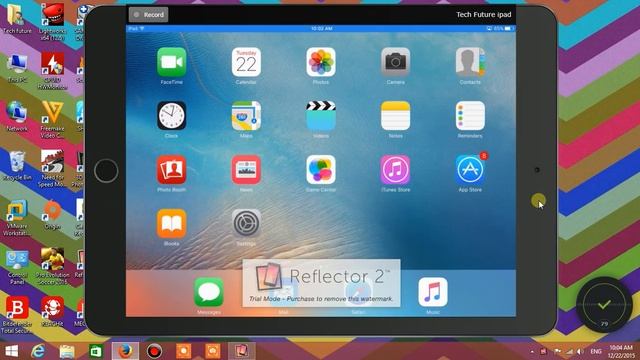The image size is (640, 360).
Task: Open the Contacts app
Action: (x=470, y=62)
